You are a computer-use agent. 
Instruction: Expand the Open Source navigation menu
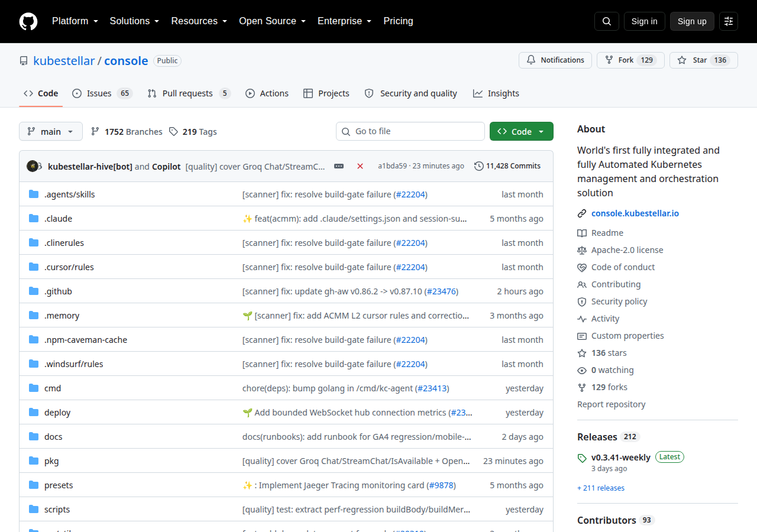273,21
